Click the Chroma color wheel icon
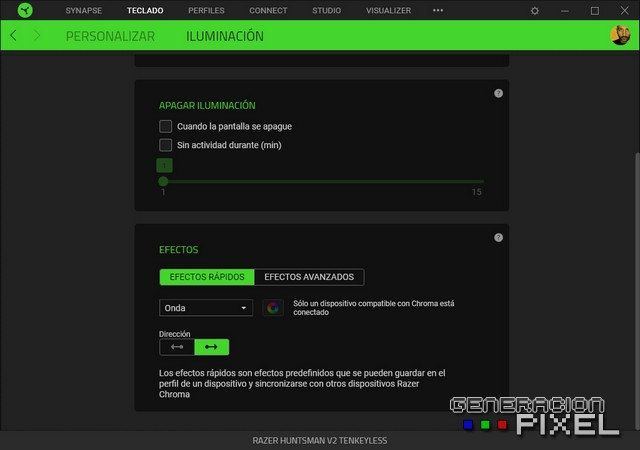The image size is (640, 450). (x=273, y=308)
